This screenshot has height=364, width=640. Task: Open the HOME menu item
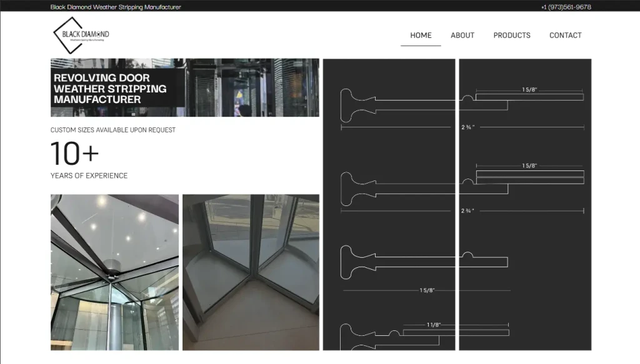[421, 36]
